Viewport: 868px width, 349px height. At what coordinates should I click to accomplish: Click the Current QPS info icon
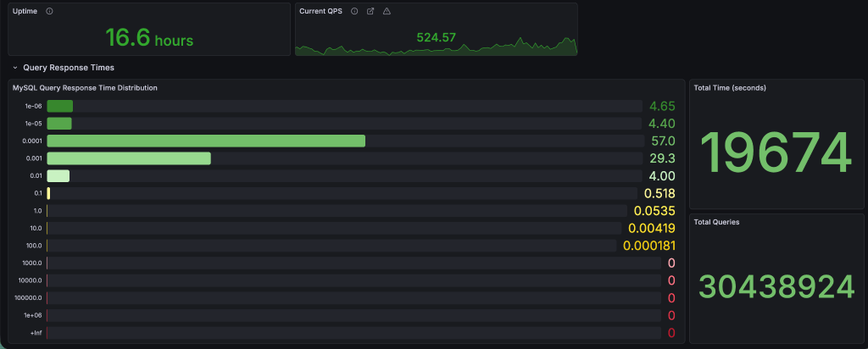354,11
